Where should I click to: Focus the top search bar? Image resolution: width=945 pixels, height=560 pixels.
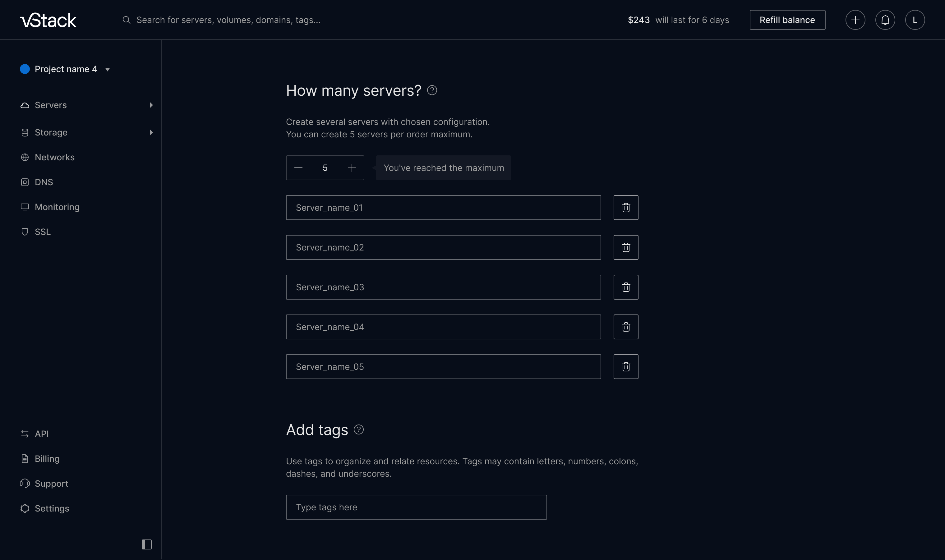click(x=228, y=20)
